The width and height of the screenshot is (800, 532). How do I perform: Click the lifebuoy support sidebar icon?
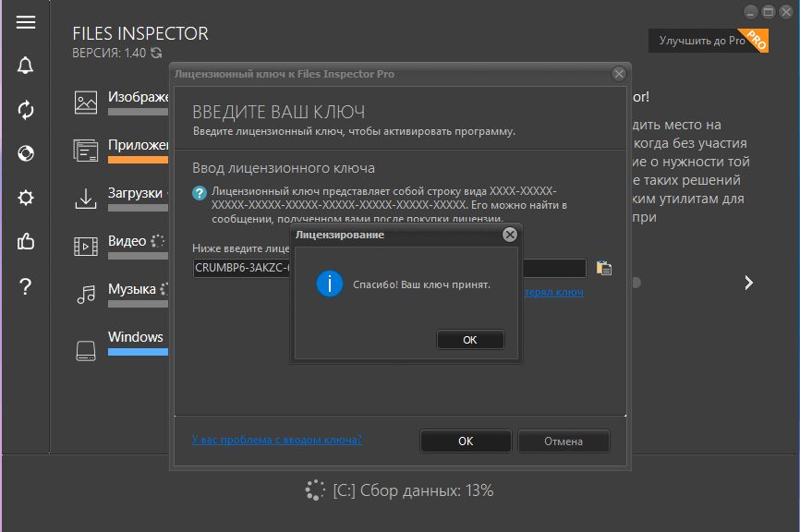26,153
